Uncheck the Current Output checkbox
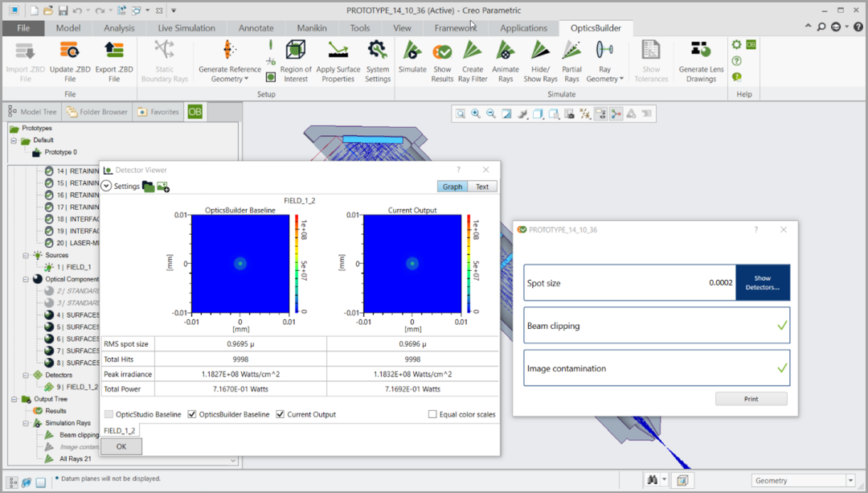This screenshot has width=868, height=493. coord(280,415)
